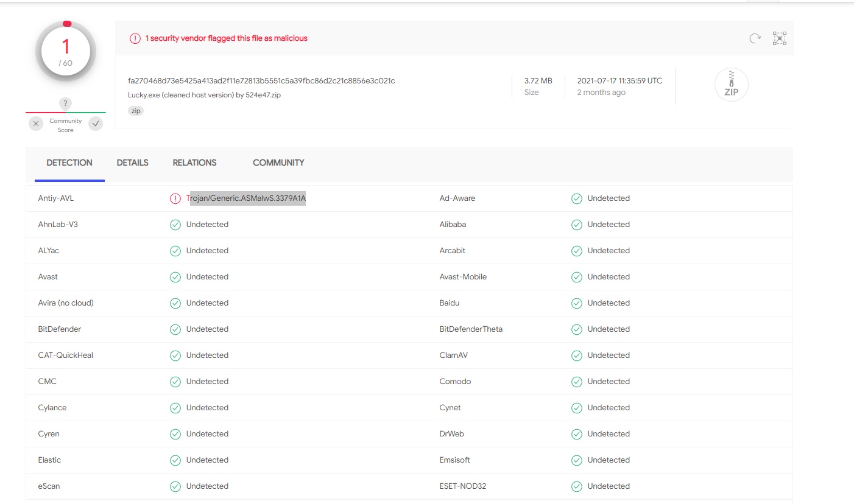Image resolution: width=854 pixels, height=504 pixels.
Task: Click the ALYac undetected check icon
Action: click(x=175, y=251)
